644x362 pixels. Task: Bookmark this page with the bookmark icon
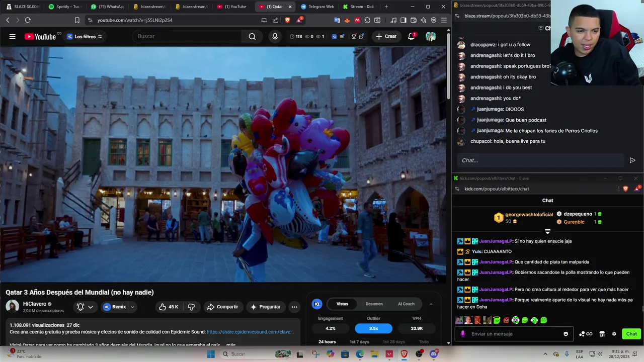point(77,20)
